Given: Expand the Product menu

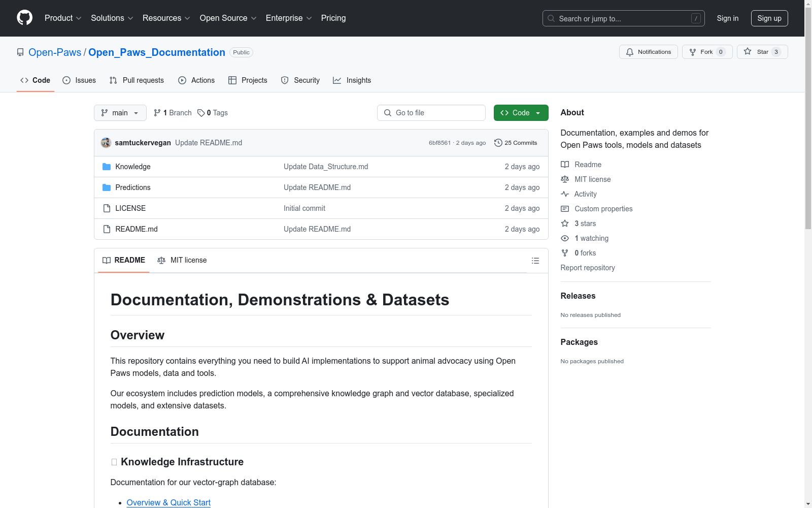Looking at the screenshot, I should click(63, 18).
